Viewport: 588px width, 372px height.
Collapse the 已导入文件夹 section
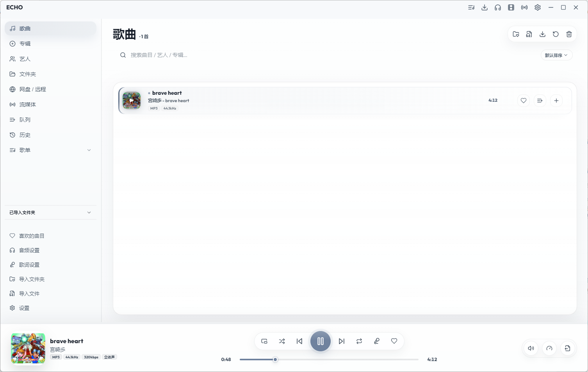click(51, 213)
